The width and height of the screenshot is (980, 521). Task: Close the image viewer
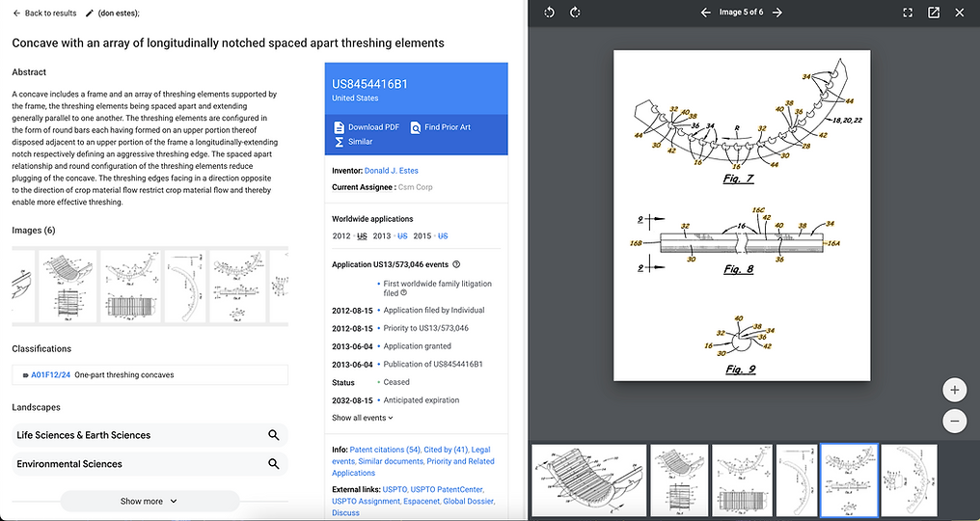[960, 13]
